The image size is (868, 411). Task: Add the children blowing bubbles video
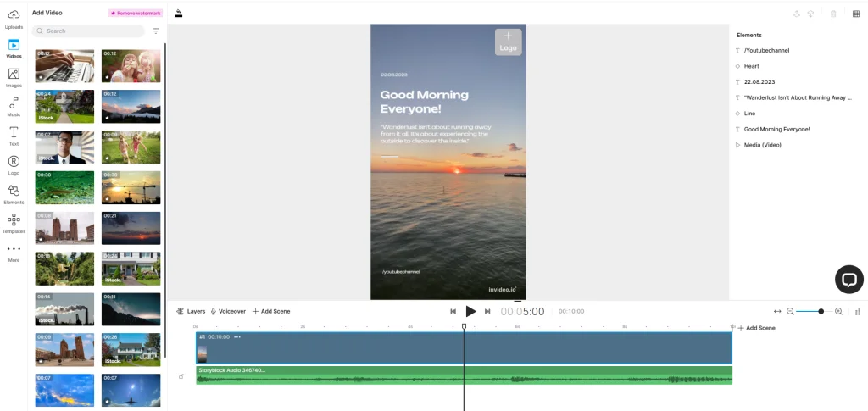click(x=131, y=66)
